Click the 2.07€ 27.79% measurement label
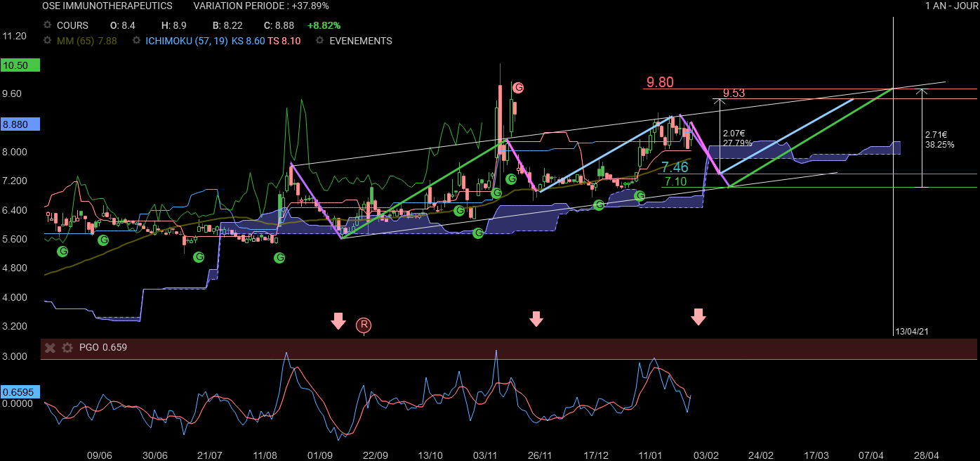The image size is (980, 461). coord(737,138)
